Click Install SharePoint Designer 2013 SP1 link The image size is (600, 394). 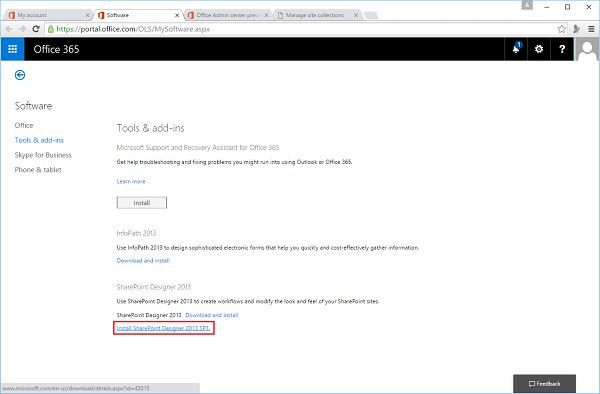pyautogui.click(x=163, y=328)
